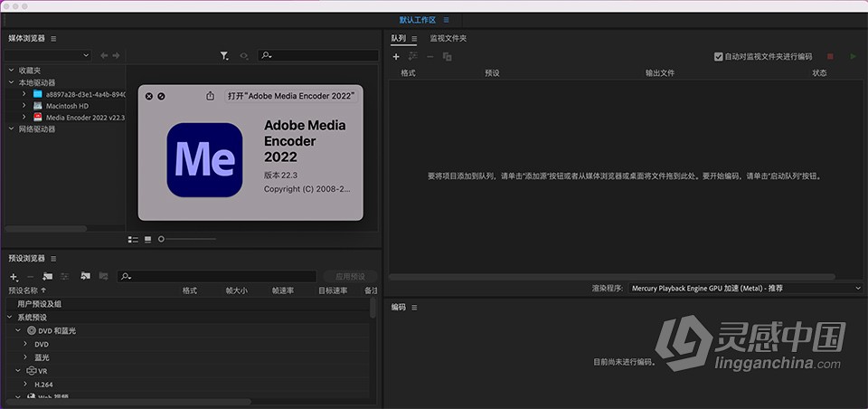This screenshot has width=868, height=409.
Task: Select the Macintosh HD drive icon
Action: (x=38, y=105)
